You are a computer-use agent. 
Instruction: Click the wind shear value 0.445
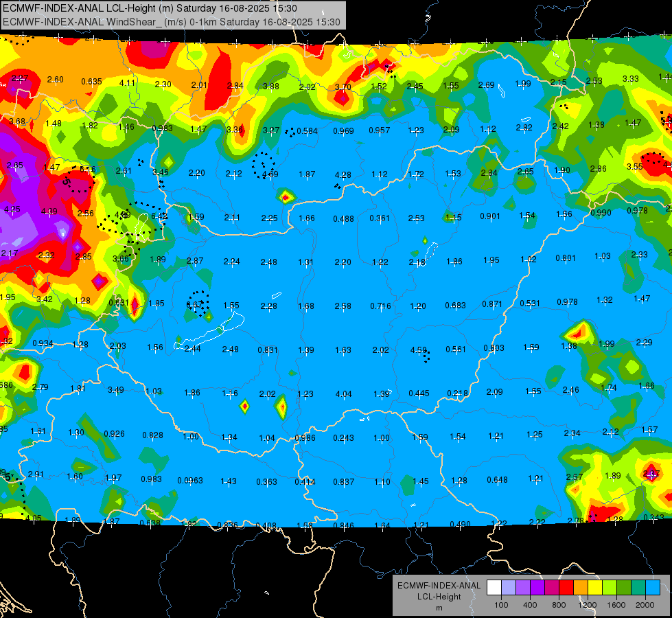click(x=419, y=393)
